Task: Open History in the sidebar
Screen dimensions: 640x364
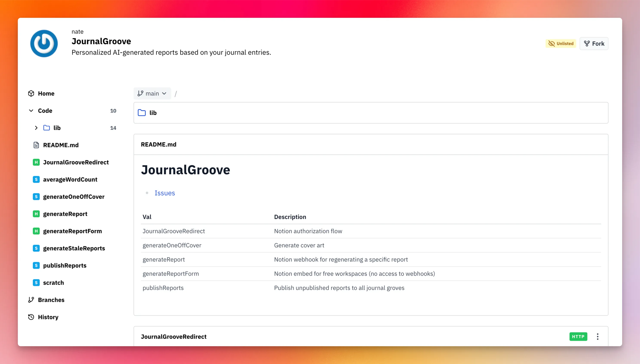Action: 48,317
